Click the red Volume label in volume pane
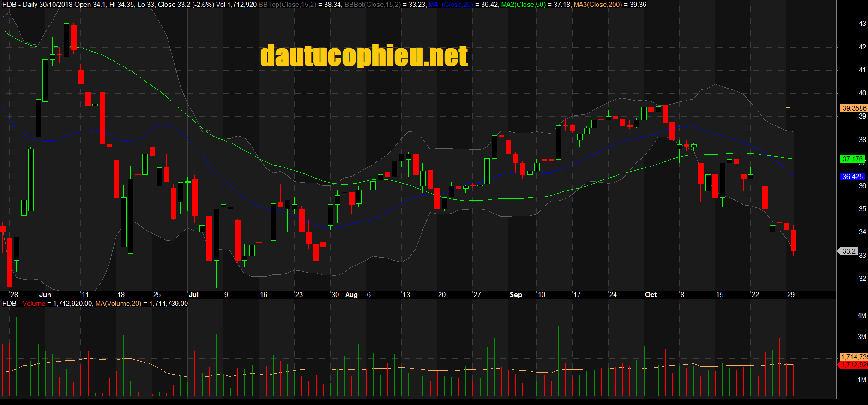This screenshot has height=405, width=868. (34, 304)
